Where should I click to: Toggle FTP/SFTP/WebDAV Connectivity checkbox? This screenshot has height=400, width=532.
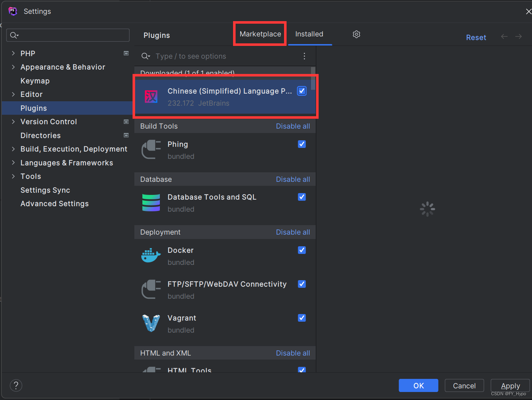tap(302, 284)
